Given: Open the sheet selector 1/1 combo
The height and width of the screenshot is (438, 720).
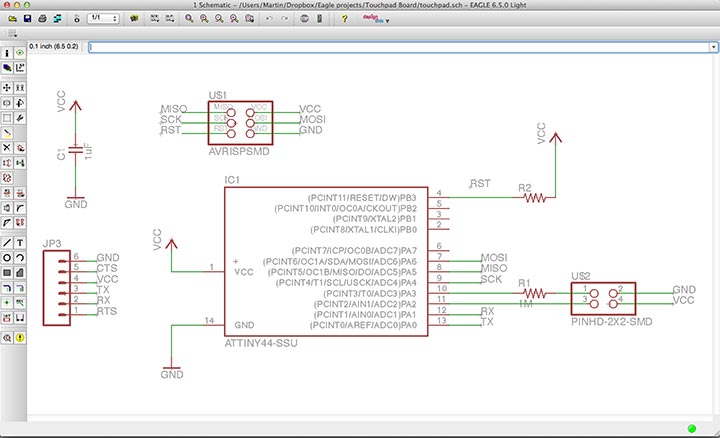Looking at the screenshot, I should tap(103, 18).
